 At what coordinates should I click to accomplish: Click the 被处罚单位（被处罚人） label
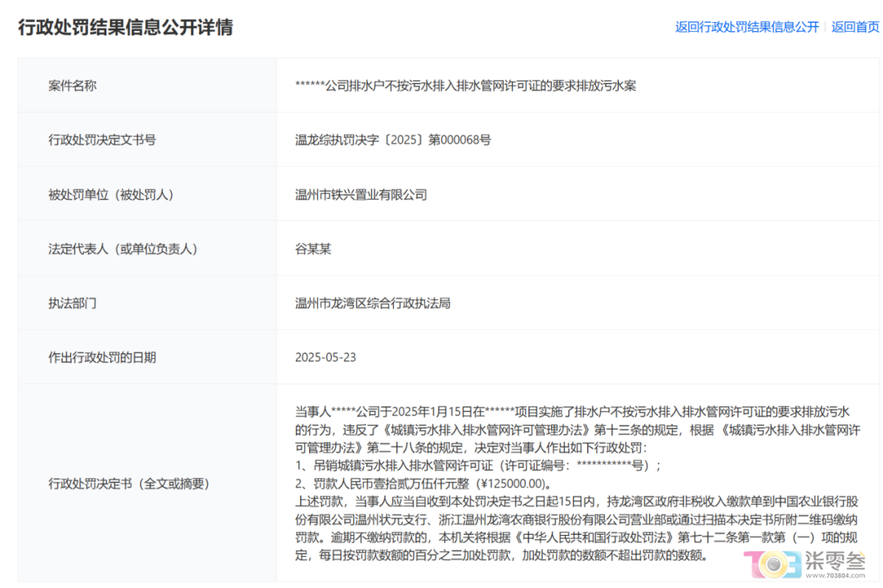pyautogui.click(x=111, y=195)
